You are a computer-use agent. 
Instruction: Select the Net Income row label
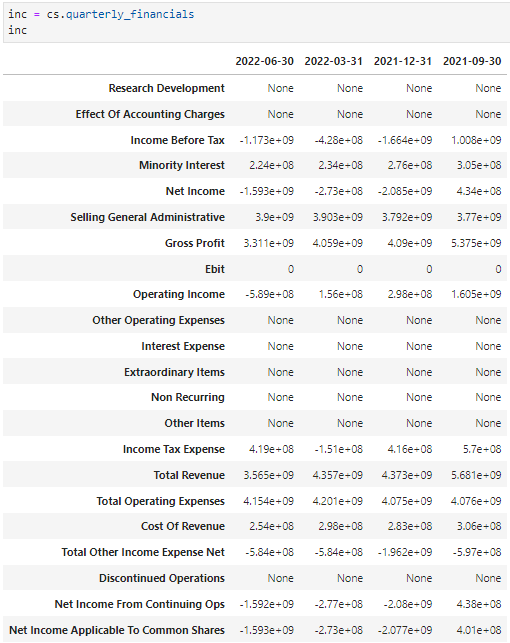195,191
